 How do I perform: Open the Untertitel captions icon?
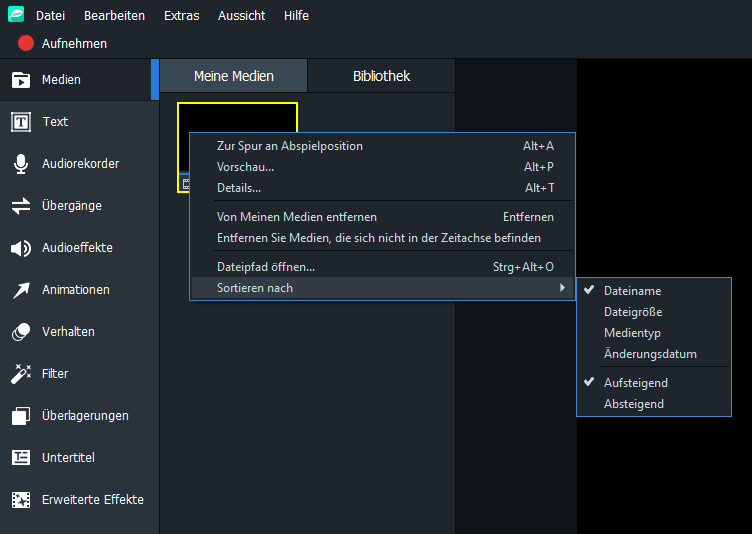pyautogui.click(x=21, y=458)
